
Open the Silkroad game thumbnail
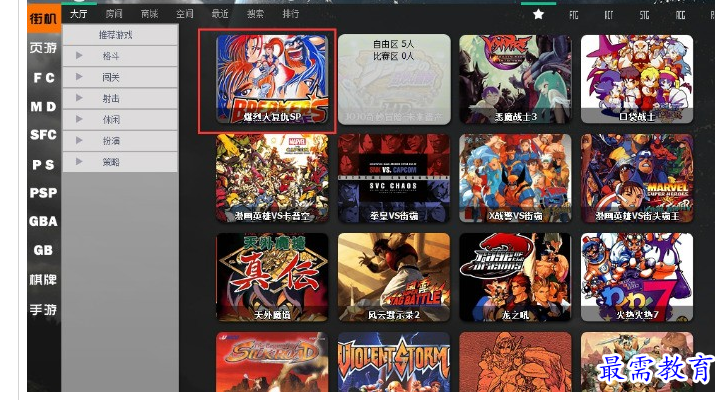272,362
